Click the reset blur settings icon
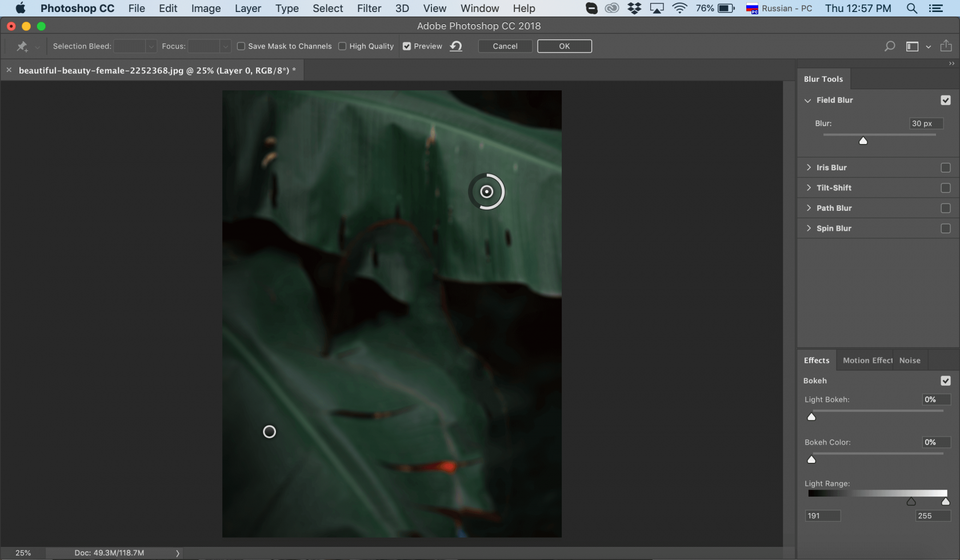 [x=455, y=46]
